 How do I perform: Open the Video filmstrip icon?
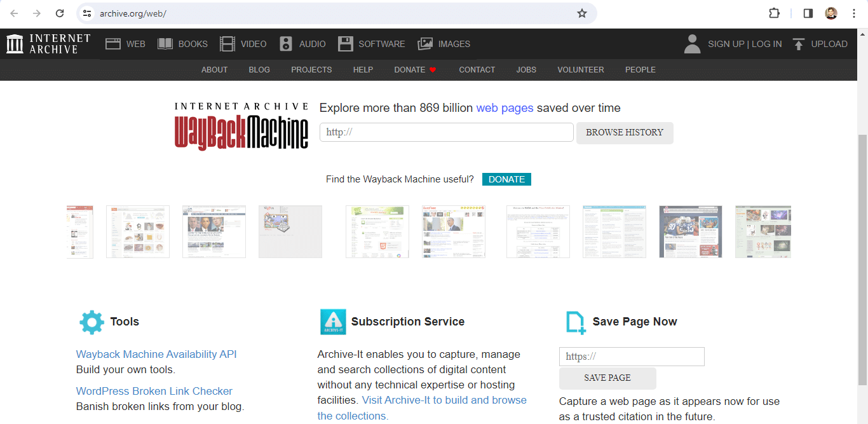[227, 44]
